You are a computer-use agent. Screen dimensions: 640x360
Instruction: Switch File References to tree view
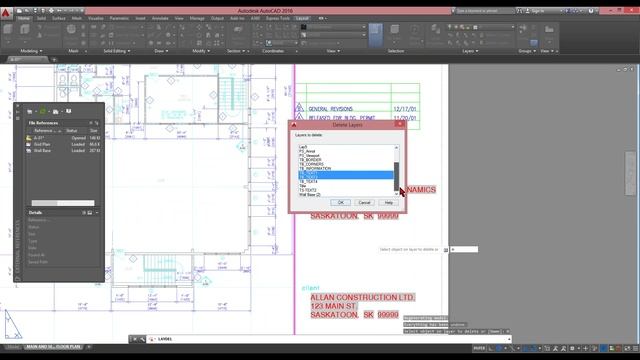click(x=97, y=123)
